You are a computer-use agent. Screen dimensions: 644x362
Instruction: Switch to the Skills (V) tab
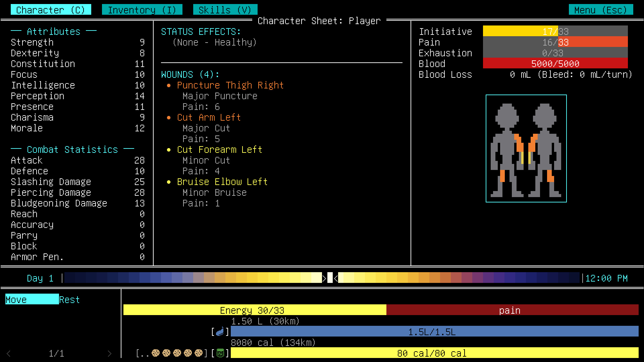tap(225, 10)
